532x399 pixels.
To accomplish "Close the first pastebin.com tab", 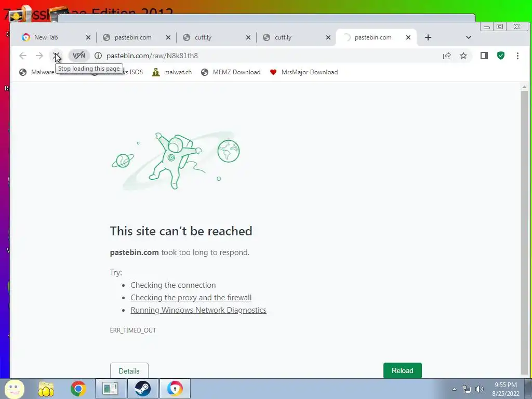I will coord(168,37).
